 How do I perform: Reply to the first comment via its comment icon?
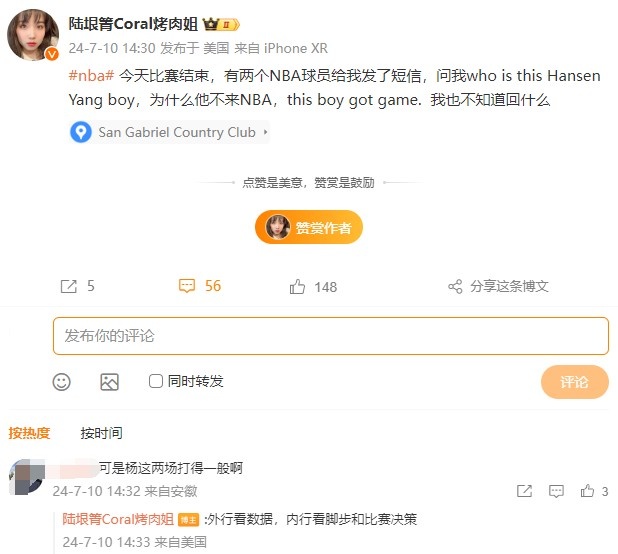pos(556,491)
